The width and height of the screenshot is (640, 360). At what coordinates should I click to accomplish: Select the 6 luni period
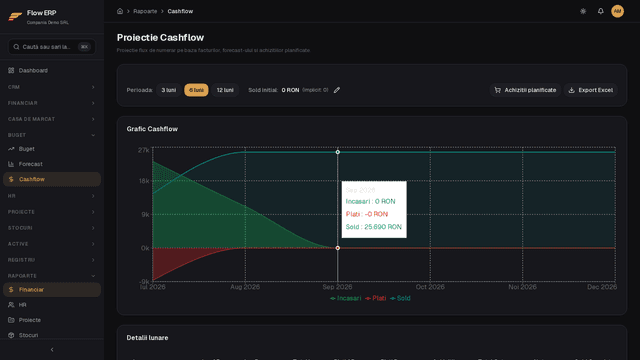pos(196,90)
